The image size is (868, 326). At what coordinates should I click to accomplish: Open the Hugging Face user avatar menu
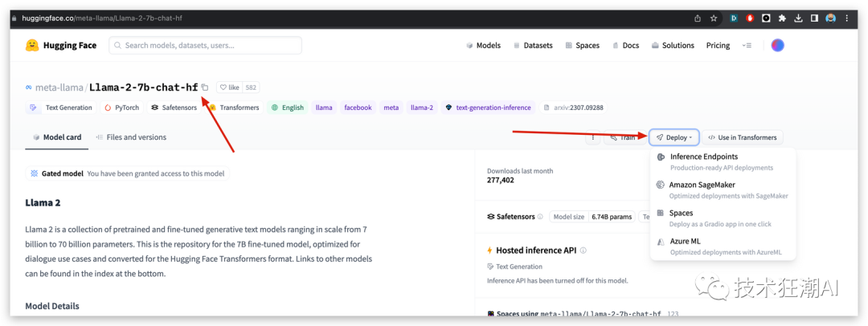pos(777,46)
